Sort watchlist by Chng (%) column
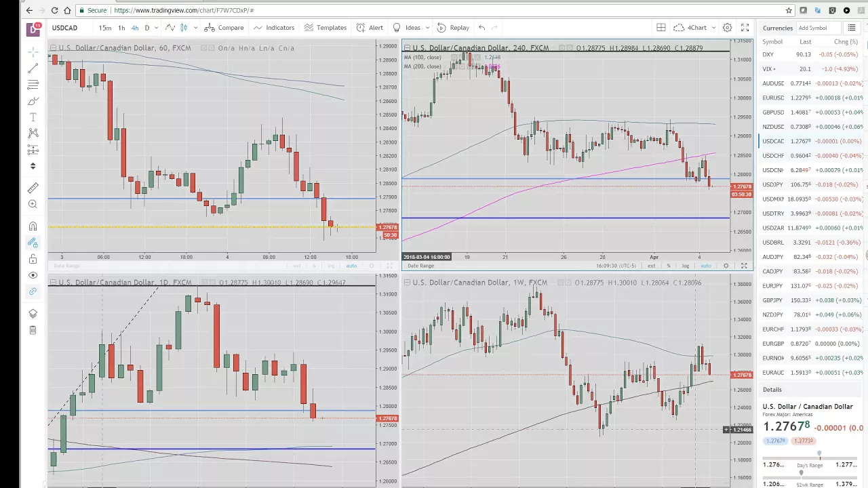Screen dimensions: 868x488 click(846, 42)
